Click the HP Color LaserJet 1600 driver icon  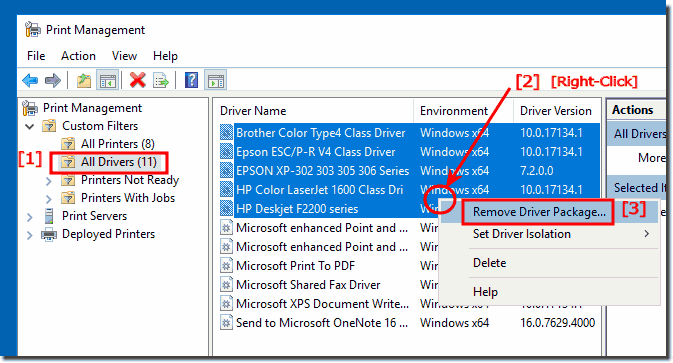pos(227,189)
